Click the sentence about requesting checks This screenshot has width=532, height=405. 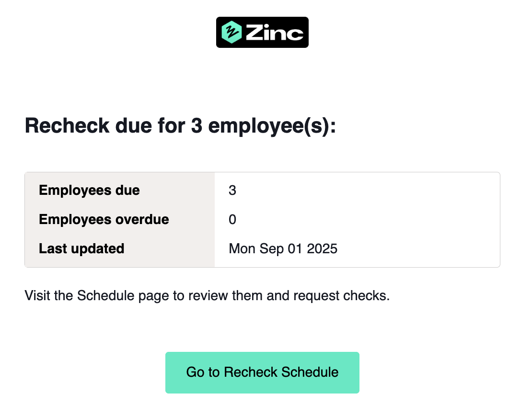[x=208, y=295]
